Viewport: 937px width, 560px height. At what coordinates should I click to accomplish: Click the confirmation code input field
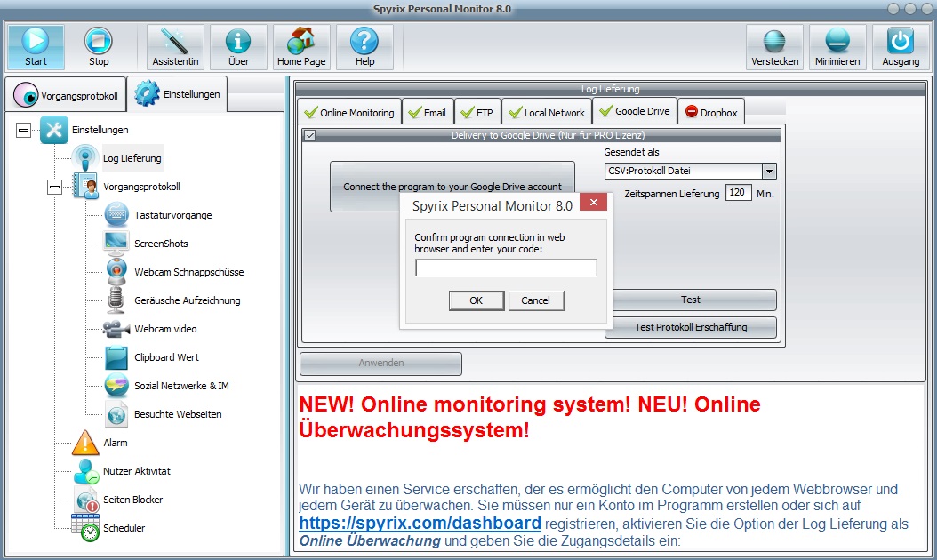tap(506, 268)
